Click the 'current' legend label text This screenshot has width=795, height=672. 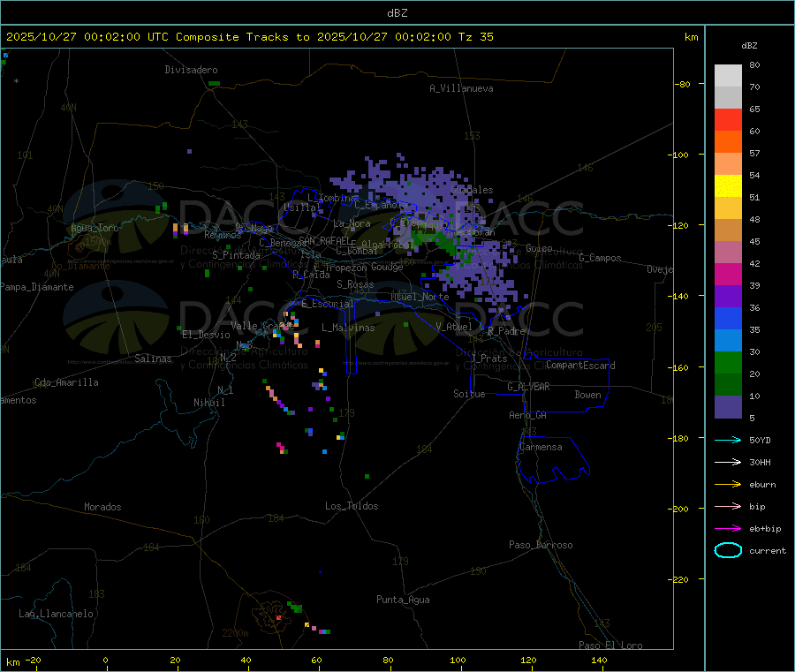768,551
